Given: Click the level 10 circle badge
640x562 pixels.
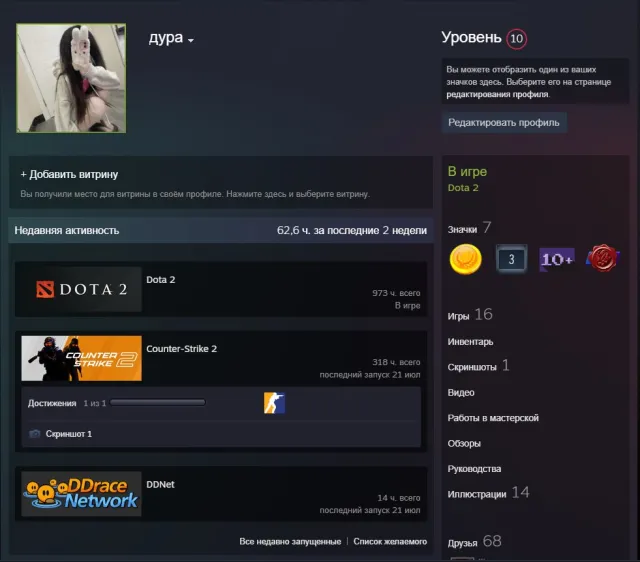Looking at the screenshot, I should [x=516, y=39].
